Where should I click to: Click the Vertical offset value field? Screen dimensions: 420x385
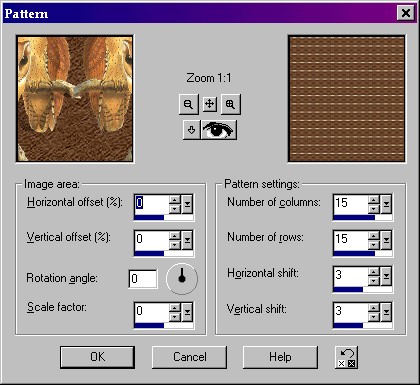click(152, 240)
